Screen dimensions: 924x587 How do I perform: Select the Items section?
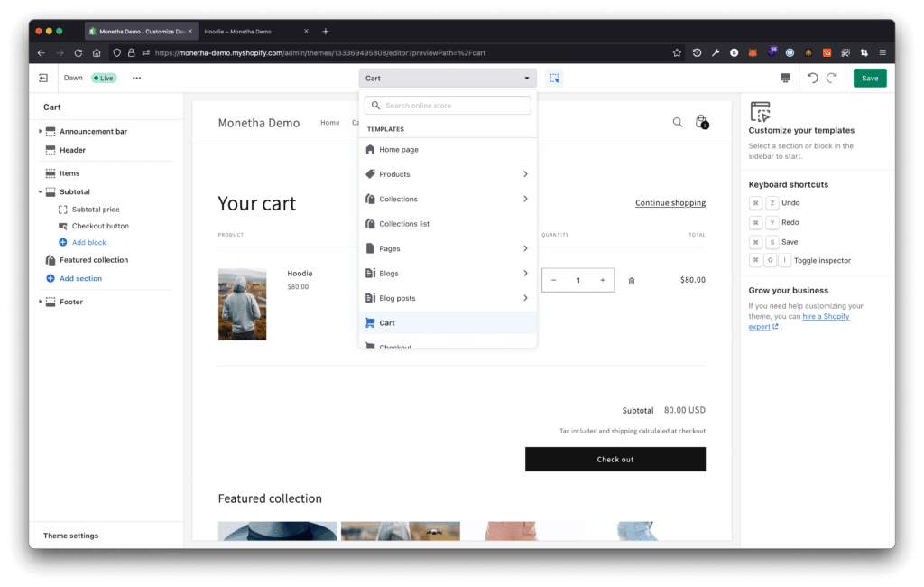coord(69,173)
